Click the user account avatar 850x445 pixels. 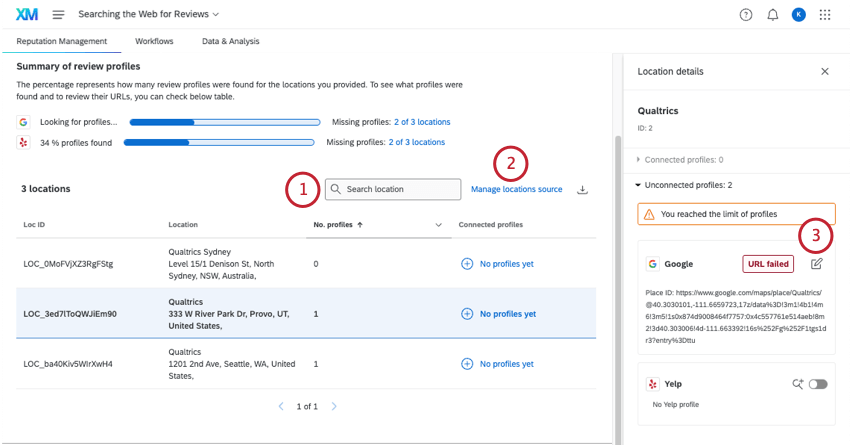798,15
